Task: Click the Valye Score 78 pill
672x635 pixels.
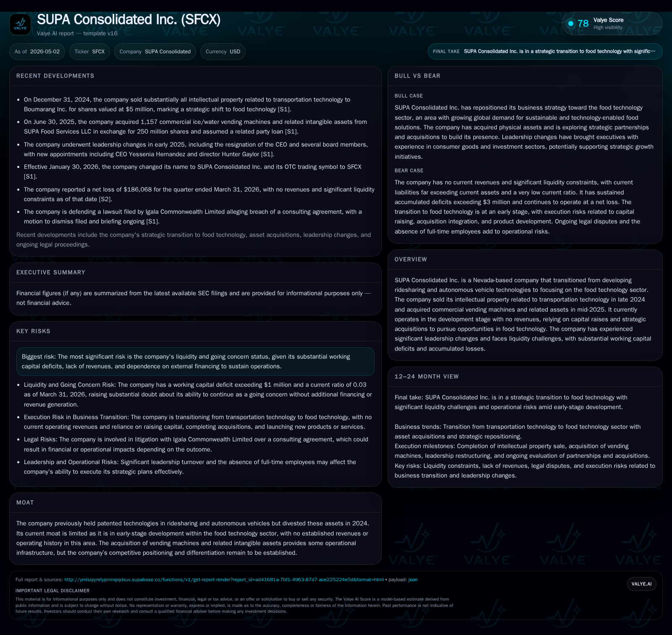Action: tap(612, 24)
